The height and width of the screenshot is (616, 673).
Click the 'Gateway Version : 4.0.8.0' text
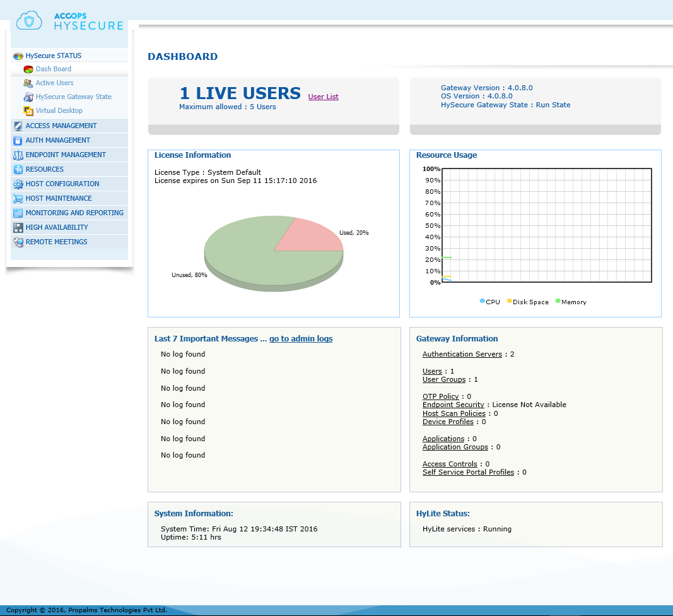(487, 88)
